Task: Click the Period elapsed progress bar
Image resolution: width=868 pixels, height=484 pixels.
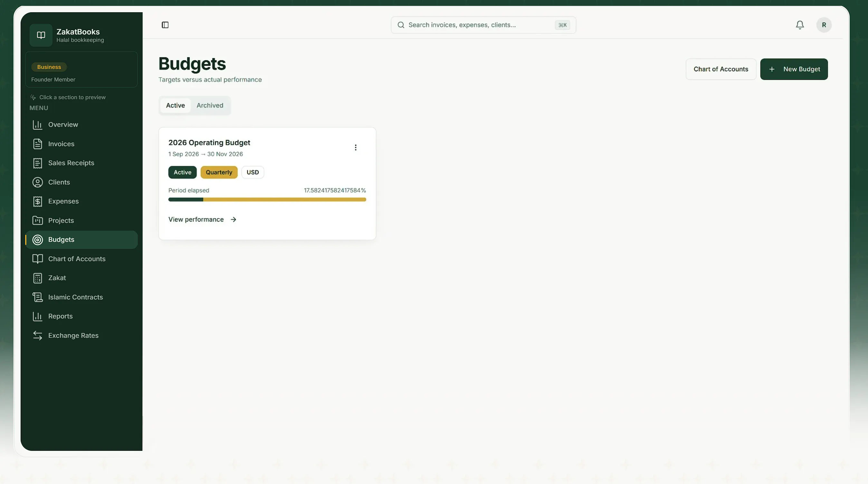Action: [x=267, y=200]
